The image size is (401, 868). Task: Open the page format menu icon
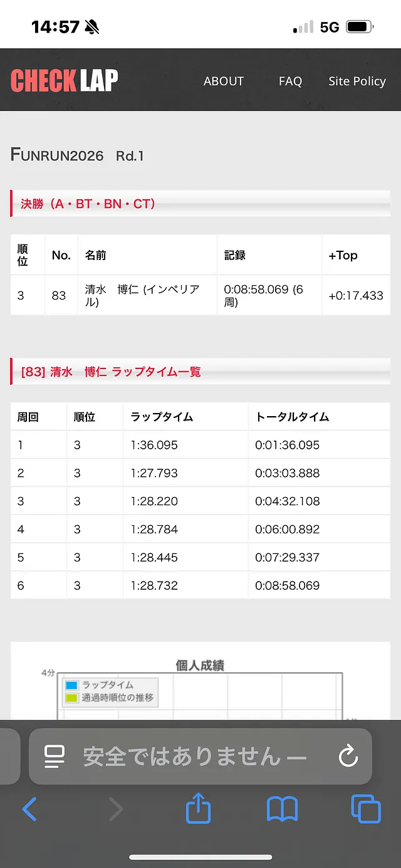55,756
